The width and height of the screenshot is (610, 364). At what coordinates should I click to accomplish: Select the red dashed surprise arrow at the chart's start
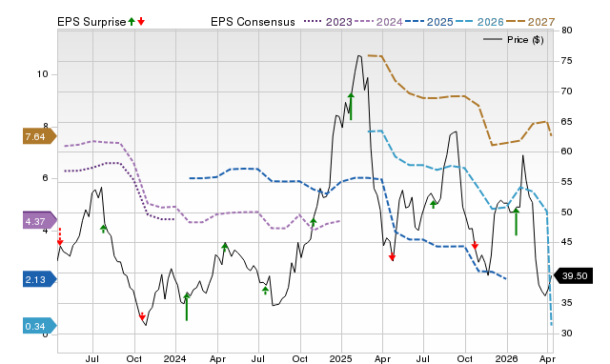[x=60, y=237]
